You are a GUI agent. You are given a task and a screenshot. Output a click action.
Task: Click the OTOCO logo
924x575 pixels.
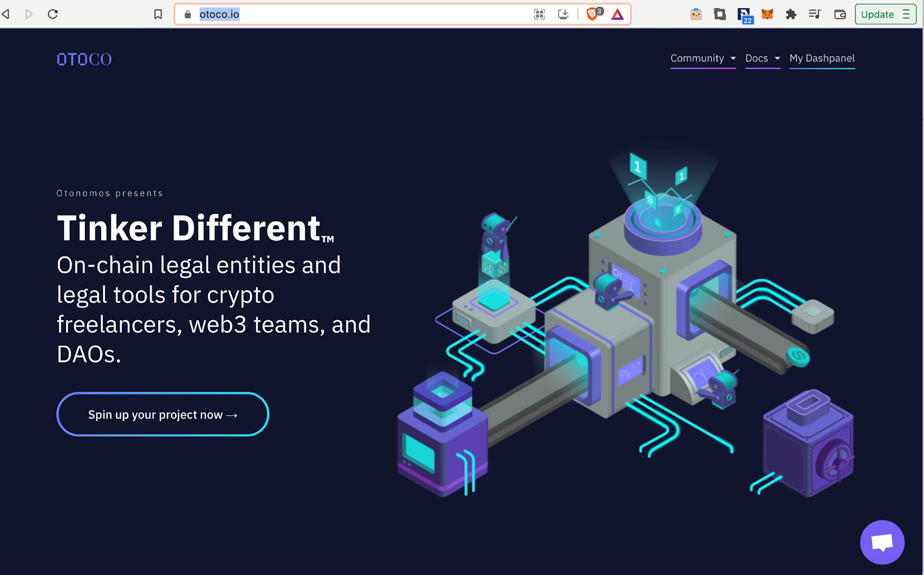[x=84, y=59]
